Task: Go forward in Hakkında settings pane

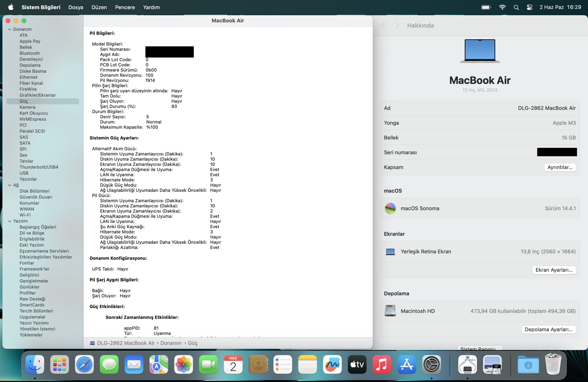Action: [397, 25]
